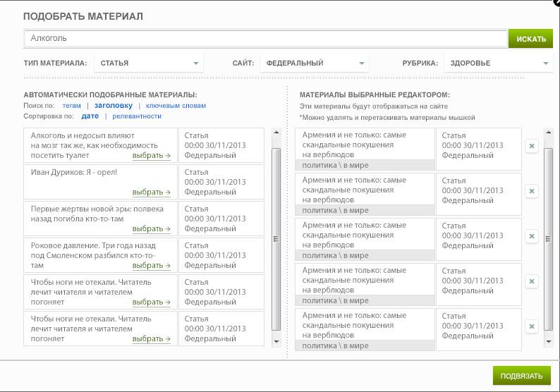Remove the first editor-selected material

click(x=532, y=146)
